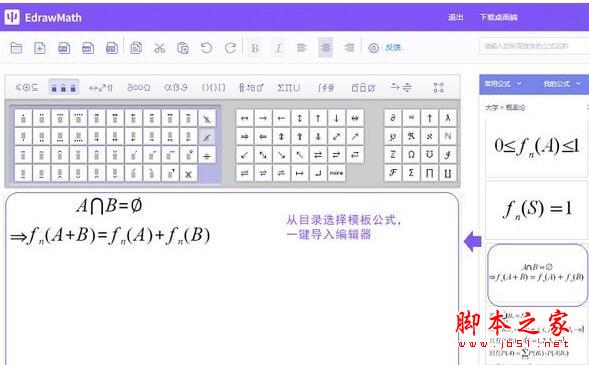Insert the natural numbers ℕ symbol
Viewport: 589px width, 365px height.
coord(448,136)
